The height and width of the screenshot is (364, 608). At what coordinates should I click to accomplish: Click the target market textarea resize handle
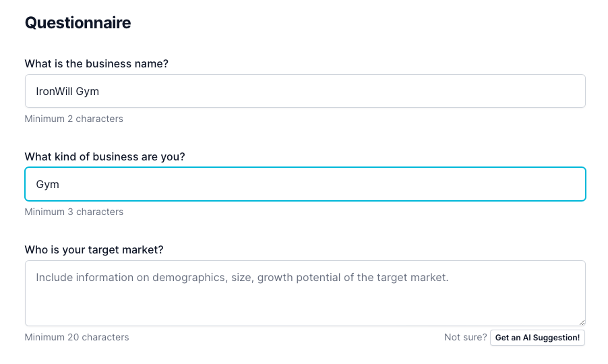[581, 322]
